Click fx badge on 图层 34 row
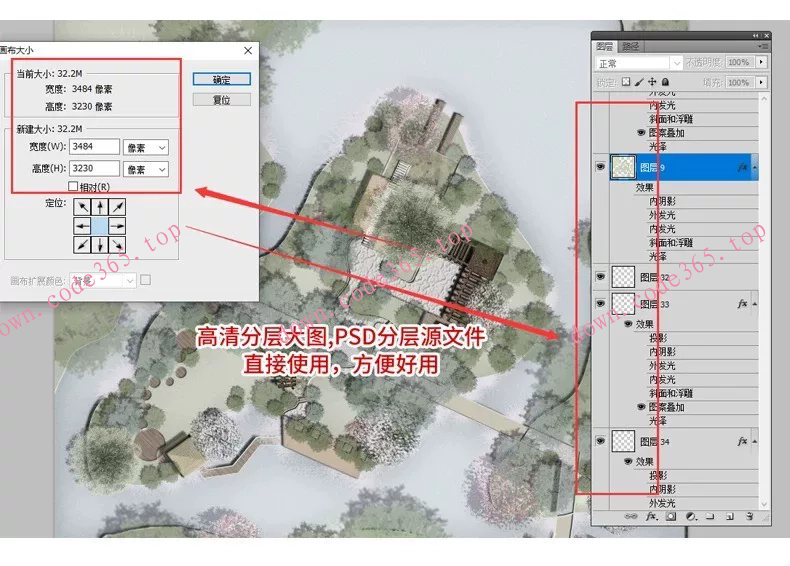The image size is (790, 566). (742, 442)
